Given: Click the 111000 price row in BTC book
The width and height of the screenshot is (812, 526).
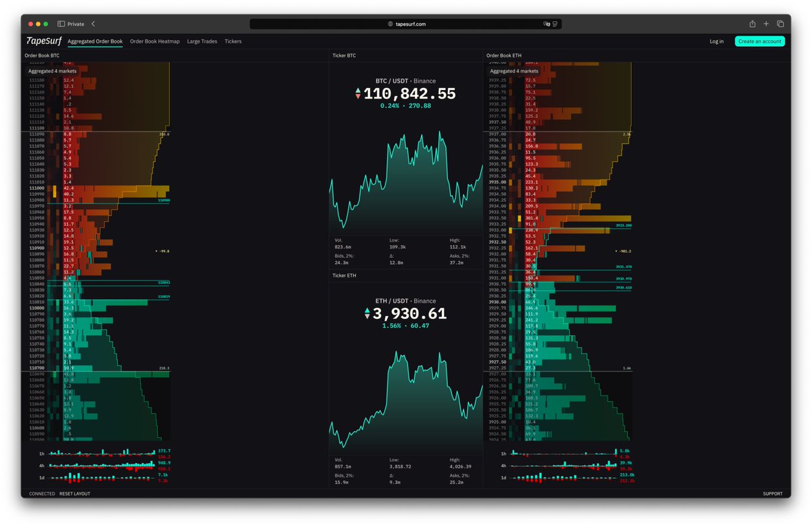Looking at the screenshot, I should coord(98,188).
